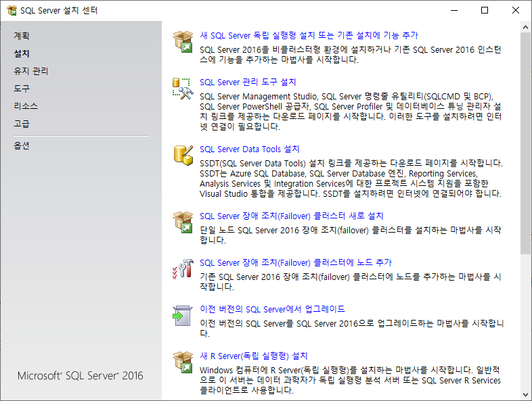Viewport: 532px width, 401px height.
Task: Open the 리소스 sidebar page
Action: tap(26, 106)
